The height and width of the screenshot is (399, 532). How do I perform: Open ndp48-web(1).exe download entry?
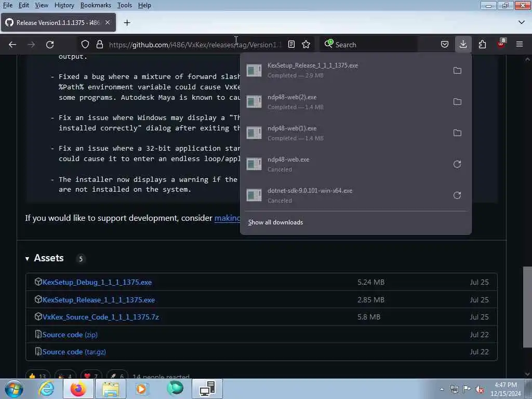[344, 133]
